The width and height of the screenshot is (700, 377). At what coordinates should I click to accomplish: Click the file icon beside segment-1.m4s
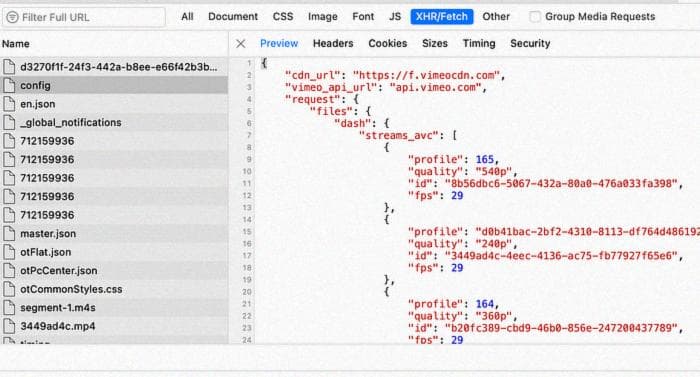[x=9, y=308]
